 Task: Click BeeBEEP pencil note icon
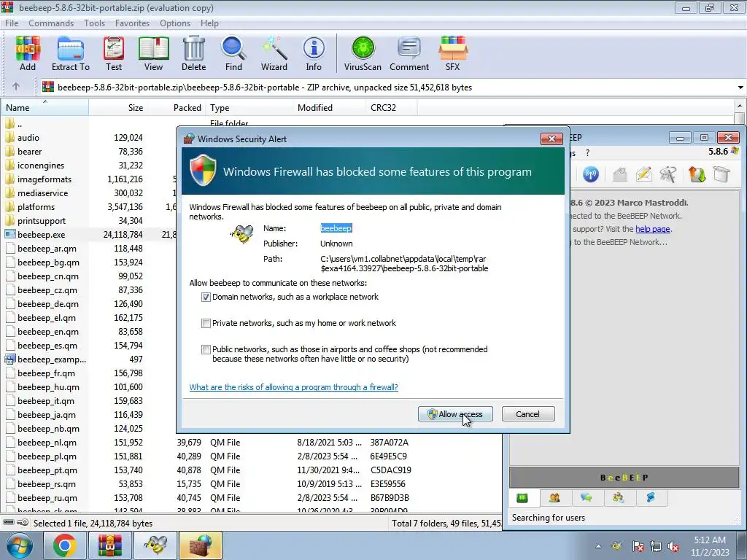pos(643,174)
